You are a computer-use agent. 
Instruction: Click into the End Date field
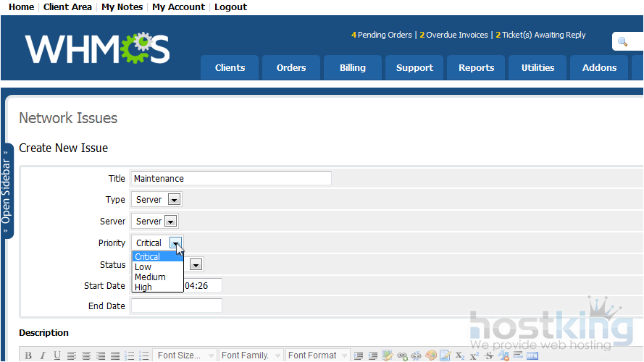pyautogui.click(x=176, y=306)
